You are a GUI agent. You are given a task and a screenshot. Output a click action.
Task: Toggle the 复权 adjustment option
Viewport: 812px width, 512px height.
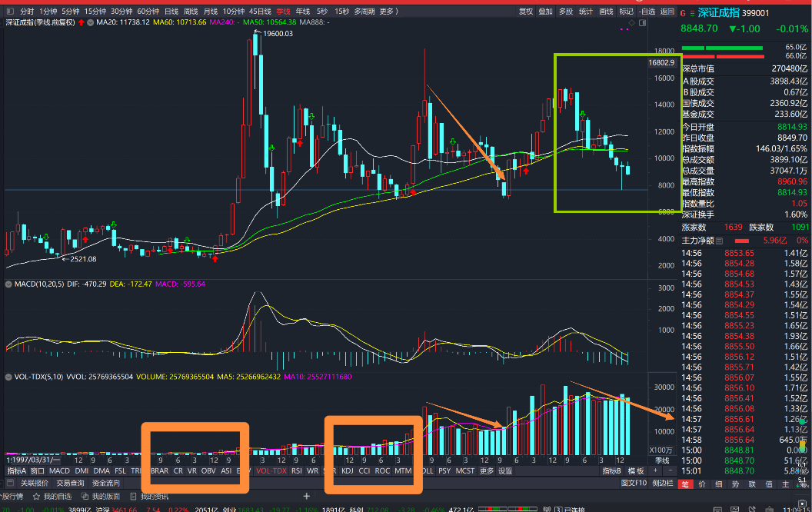click(x=526, y=12)
